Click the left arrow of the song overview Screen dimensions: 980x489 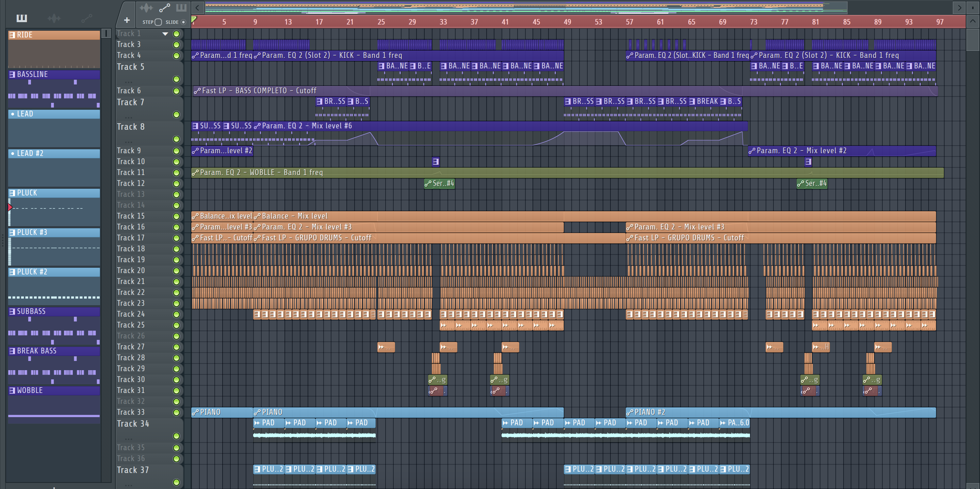click(x=197, y=7)
